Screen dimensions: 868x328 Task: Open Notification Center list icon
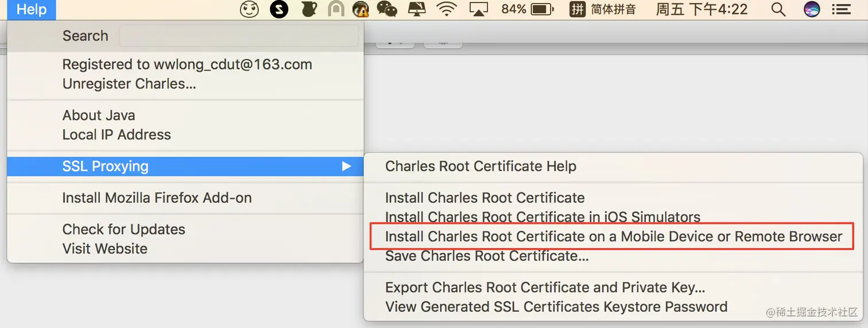(841, 9)
